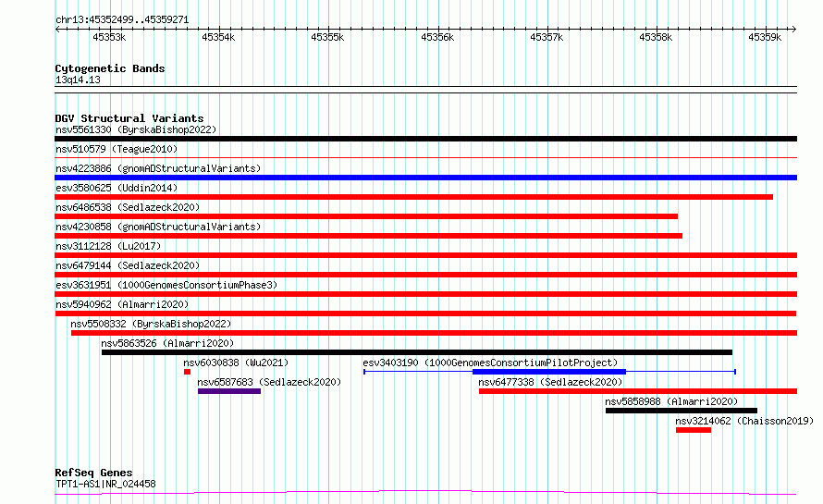Click the red nsv6486538 variant bar
The image size is (823, 504).
366,216
